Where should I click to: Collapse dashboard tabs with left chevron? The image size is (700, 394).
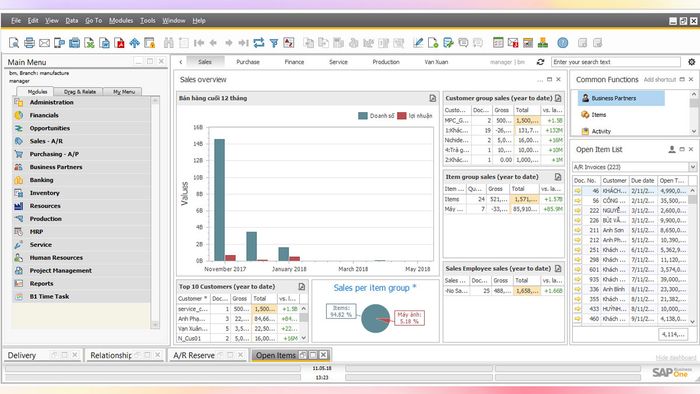pos(181,62)
